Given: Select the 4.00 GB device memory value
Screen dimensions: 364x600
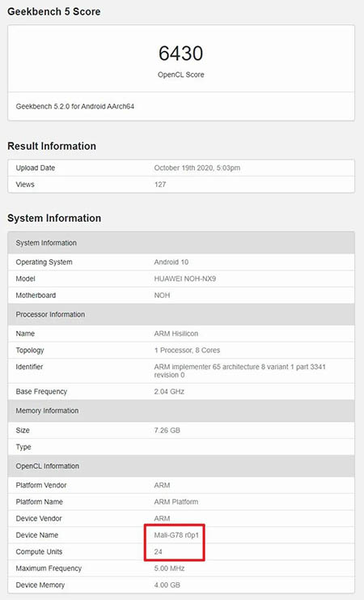Looking at the screenshot, I should point(167,585).
